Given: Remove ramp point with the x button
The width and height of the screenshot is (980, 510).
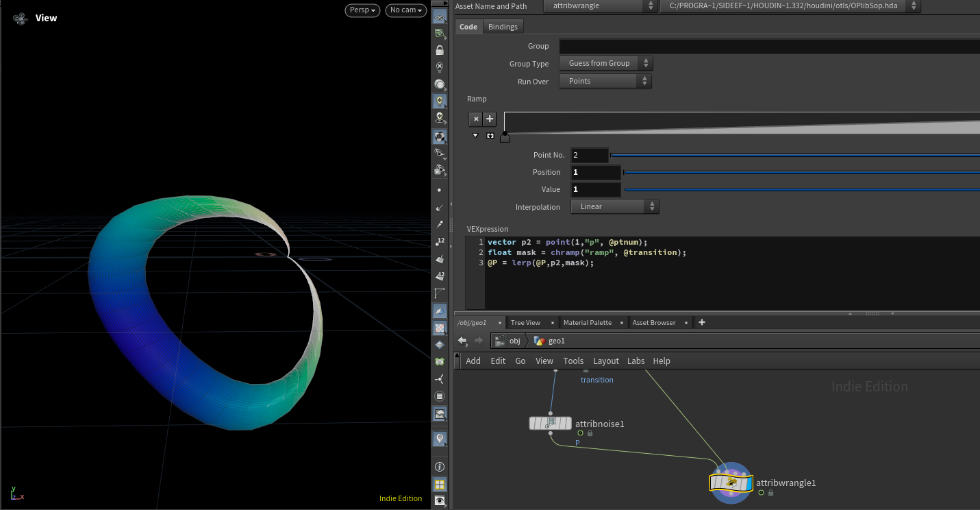Looking at the screenshot, I should [x=476, y=119].
